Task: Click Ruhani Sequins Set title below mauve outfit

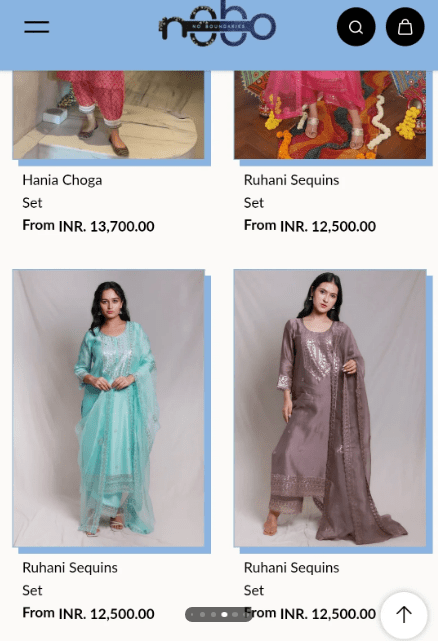Action: tap(291, 579)
